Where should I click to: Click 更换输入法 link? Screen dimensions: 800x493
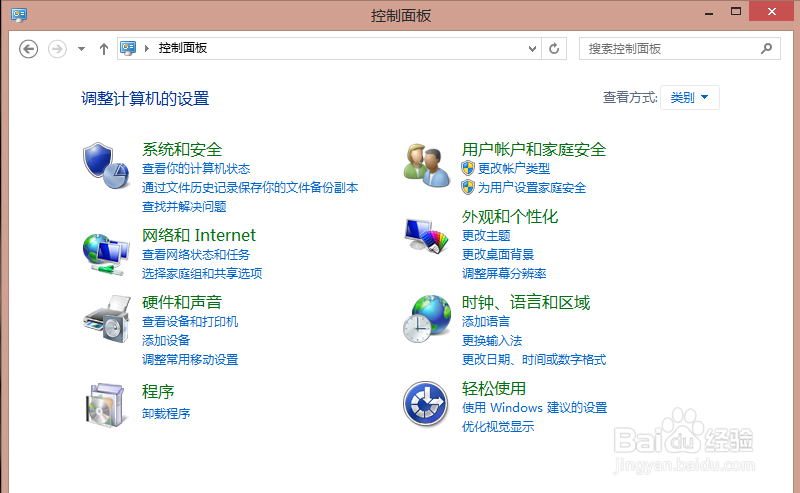(x=492, y=340)
